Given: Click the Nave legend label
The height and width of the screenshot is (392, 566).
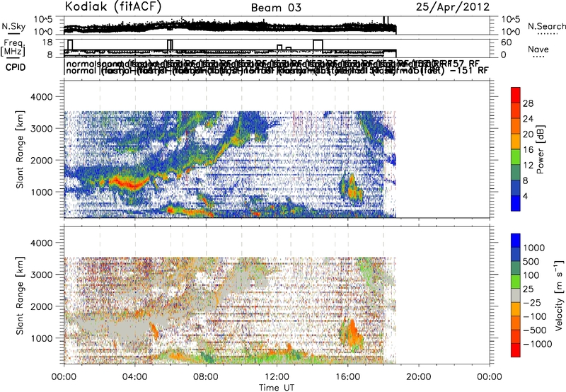Looking at the screenshot, I should (x=538, y=49).
